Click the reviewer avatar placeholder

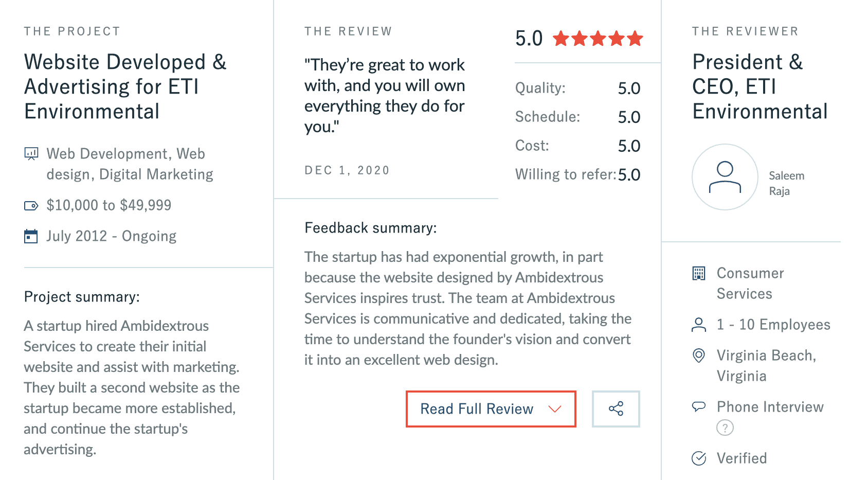pos(725,177)
